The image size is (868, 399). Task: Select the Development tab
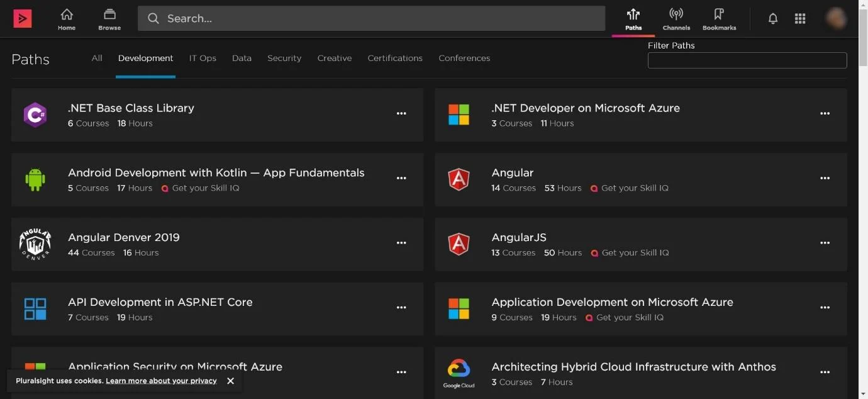(145, 58)
